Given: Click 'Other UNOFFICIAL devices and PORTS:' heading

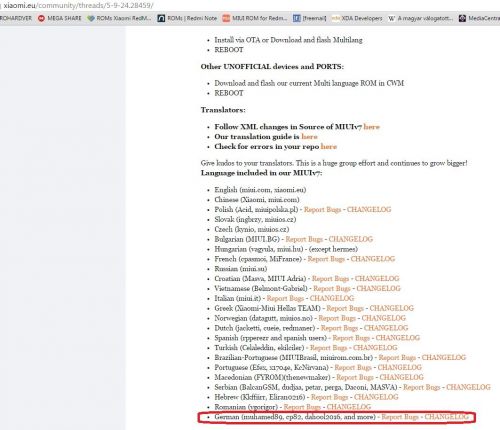Looking at the screenshot, I should [x=272, y=67].
